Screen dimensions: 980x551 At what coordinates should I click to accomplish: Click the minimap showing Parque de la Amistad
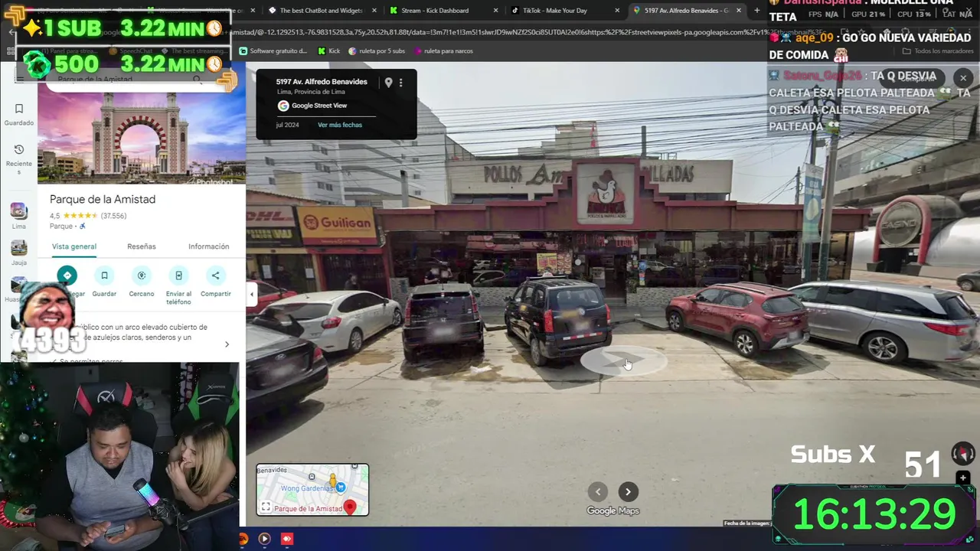coord(312,490)
